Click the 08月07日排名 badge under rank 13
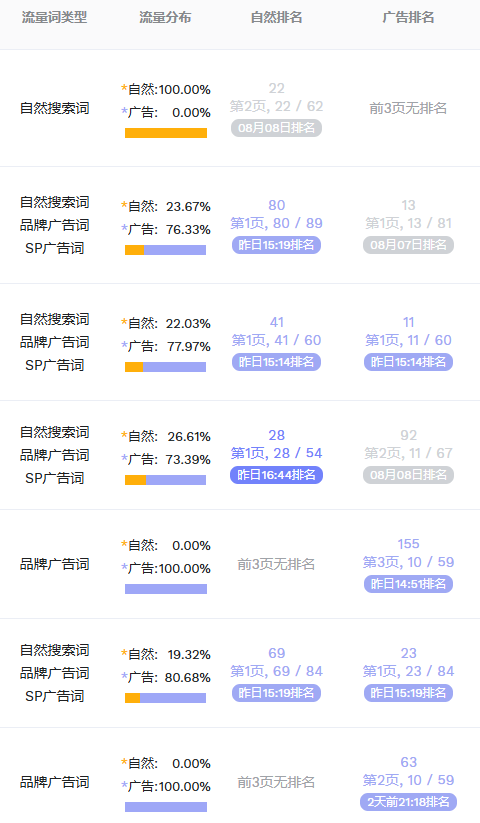Viewport: 480px width, 823px height. [408, 245]
